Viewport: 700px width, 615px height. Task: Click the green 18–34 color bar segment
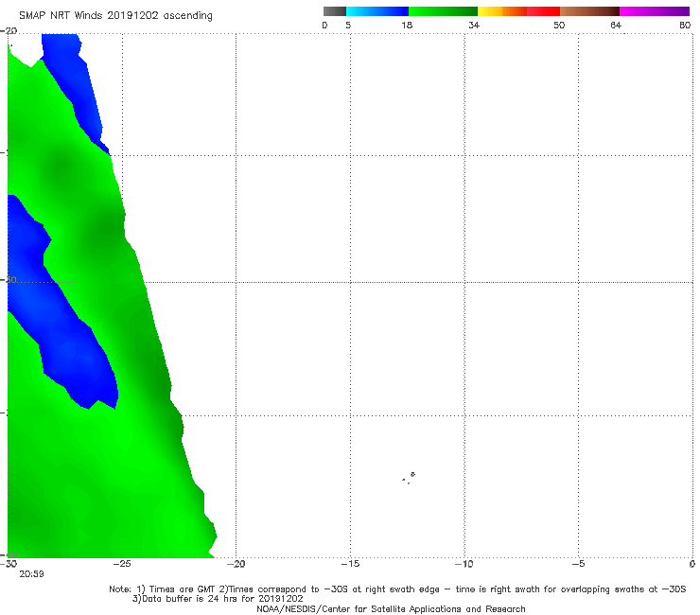pos(443,11)
